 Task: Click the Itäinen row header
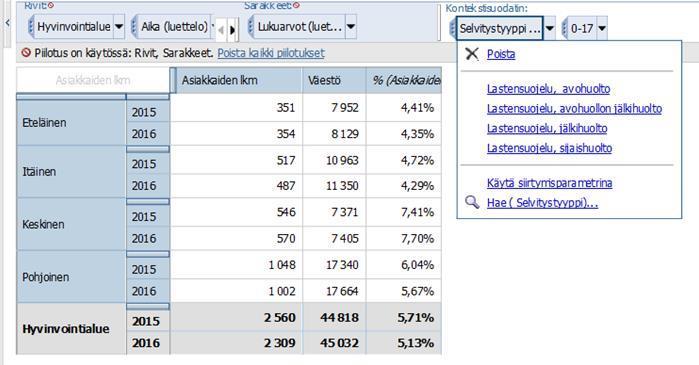(x=71, y=172)
